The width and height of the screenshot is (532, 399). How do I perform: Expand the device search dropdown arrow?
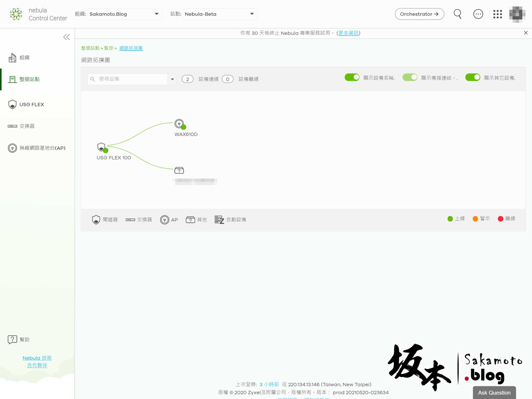[x=172, y=79]
